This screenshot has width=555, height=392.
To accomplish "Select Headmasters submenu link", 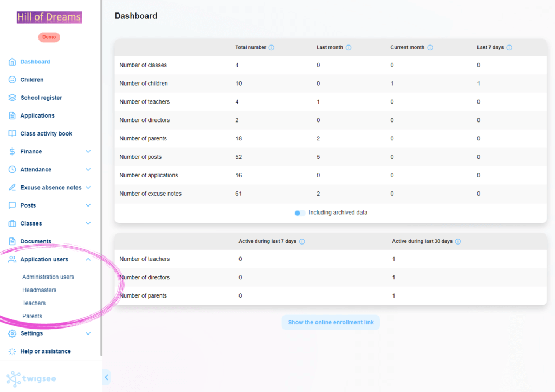I will pos(39,290).
